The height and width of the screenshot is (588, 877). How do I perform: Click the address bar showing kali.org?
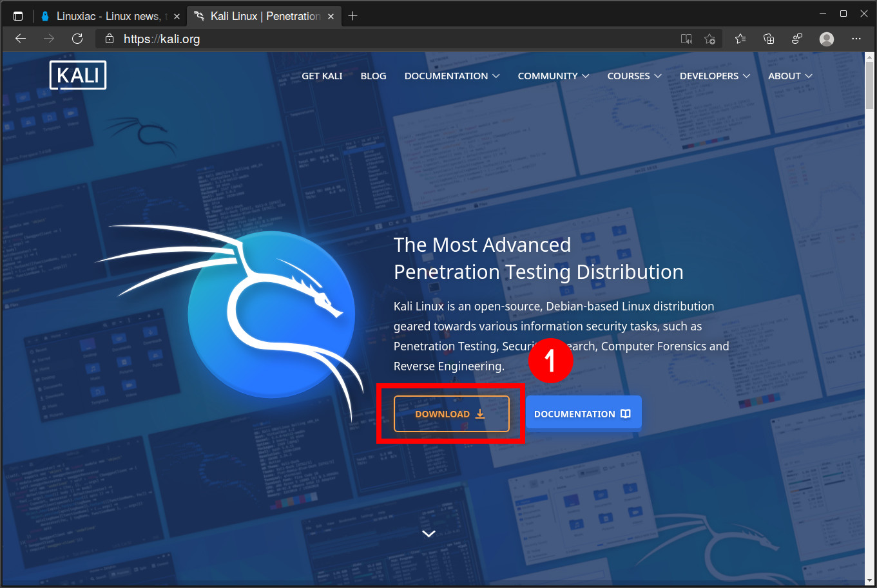click(x=387, y=39)
